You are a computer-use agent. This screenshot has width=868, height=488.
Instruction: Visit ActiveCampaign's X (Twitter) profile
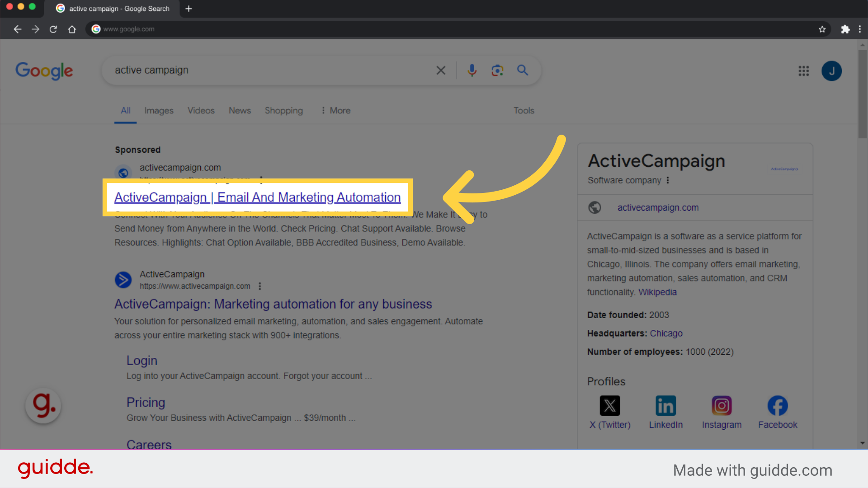(609, 405)
